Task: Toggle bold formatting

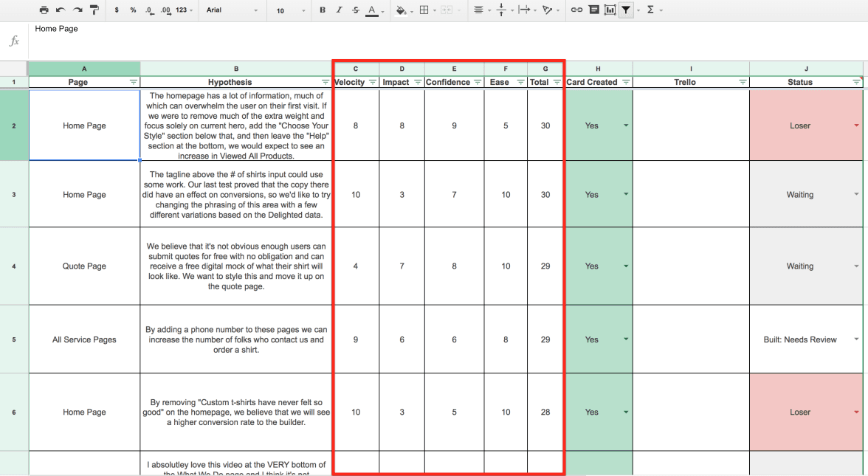Action: 323,10
